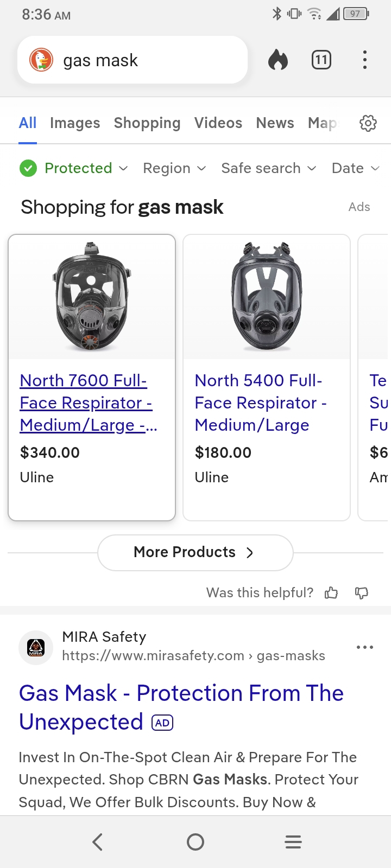
Task: Tap the thumbs up feedback icon
Action: pyautogui.click(x=331, y=593)
